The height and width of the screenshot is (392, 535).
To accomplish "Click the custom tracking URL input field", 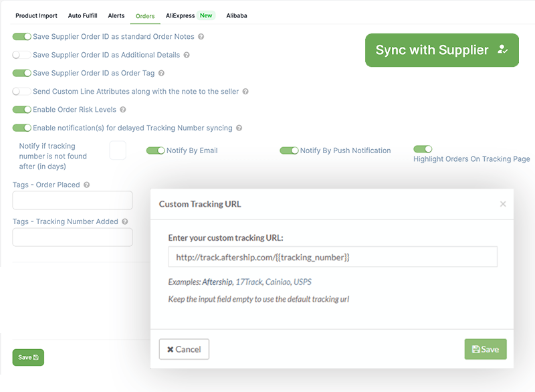I will [x=332, y=257].
